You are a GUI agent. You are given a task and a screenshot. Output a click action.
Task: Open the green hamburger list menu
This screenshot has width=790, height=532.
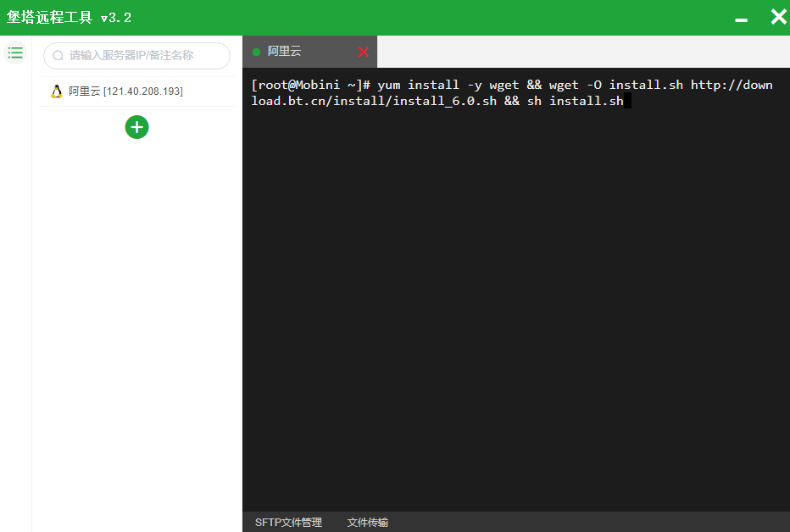click(x=15, y=53)
